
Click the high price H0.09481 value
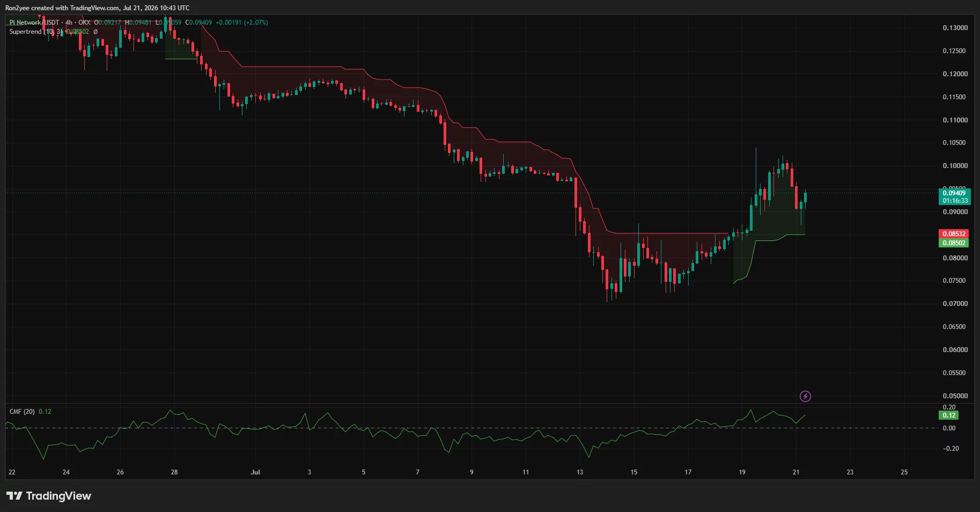coord(138,23)
